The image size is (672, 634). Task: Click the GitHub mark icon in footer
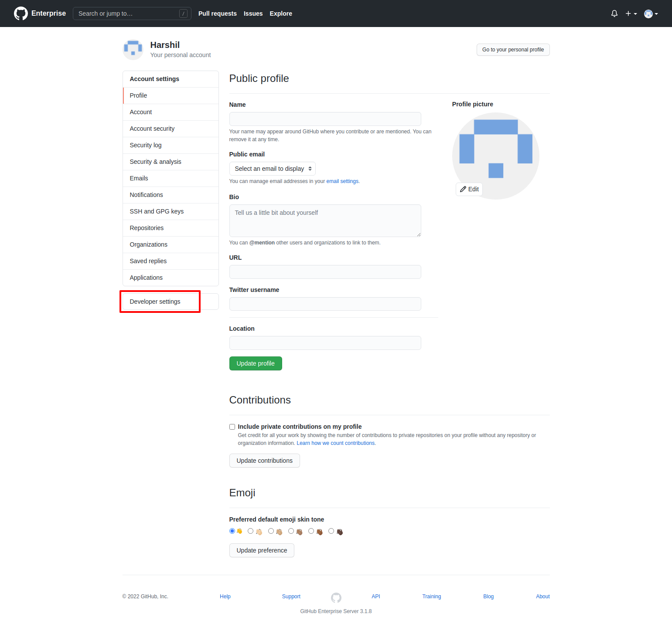[x=336, y=597]
